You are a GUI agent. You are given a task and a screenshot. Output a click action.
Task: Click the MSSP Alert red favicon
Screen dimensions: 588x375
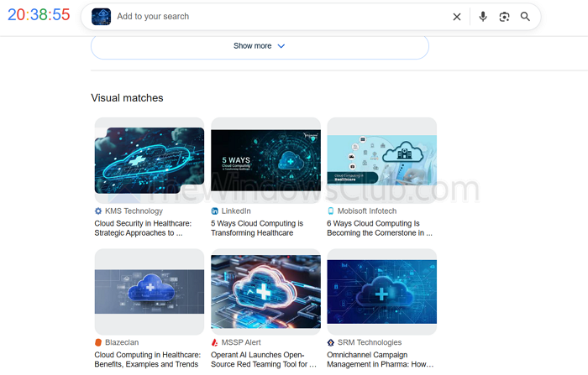(x=214, y=342)
